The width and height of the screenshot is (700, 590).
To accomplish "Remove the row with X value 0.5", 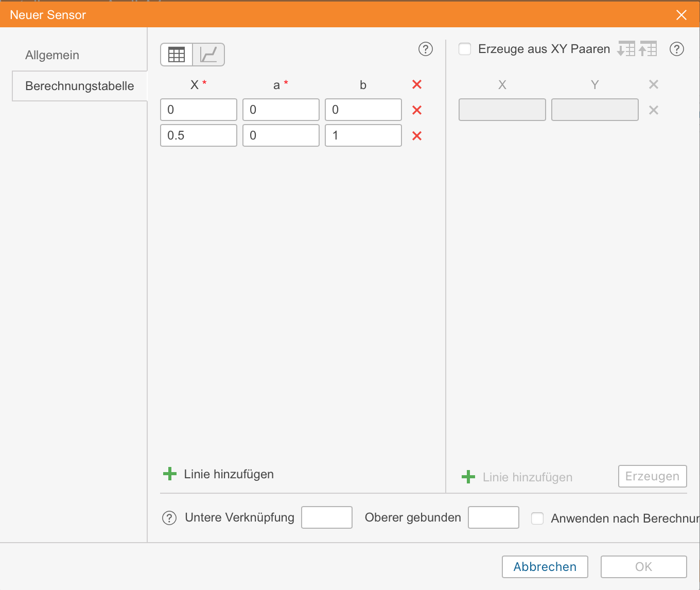I will [417, 136].
